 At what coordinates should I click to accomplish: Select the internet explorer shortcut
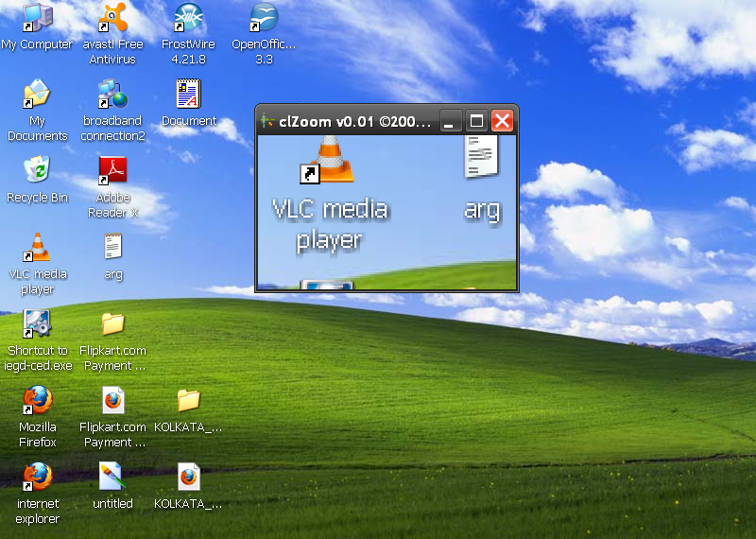tap(37, 477)
